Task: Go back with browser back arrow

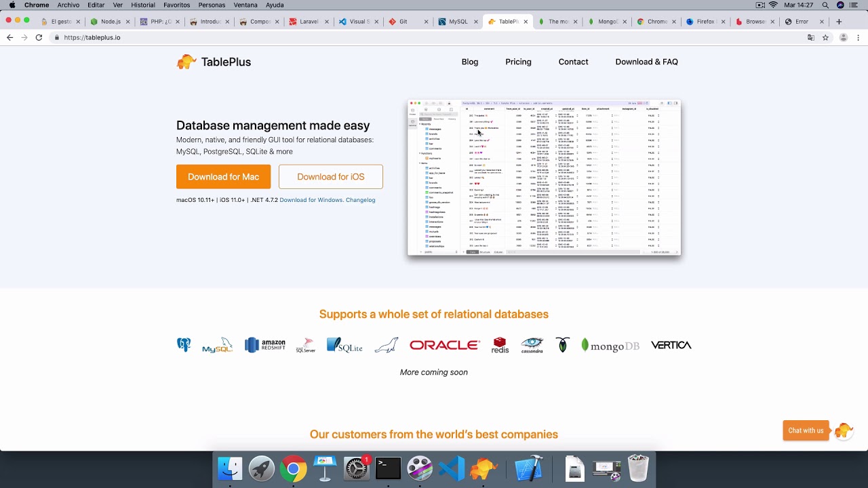Action: [9, 37]
